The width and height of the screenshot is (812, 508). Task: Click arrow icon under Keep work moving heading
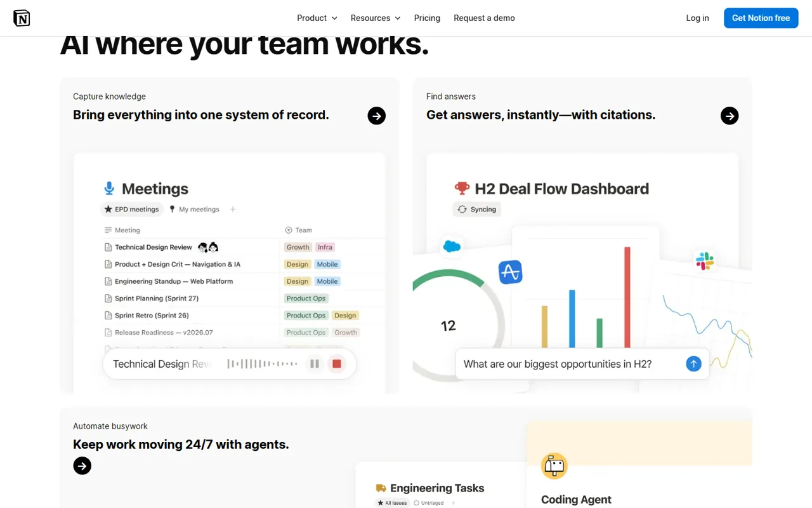[82, 466]
